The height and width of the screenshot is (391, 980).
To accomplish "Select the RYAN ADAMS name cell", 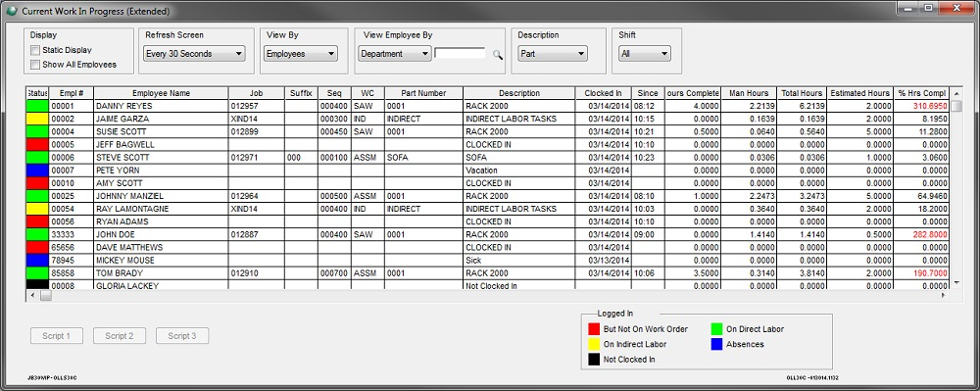I will pos(162,221).
